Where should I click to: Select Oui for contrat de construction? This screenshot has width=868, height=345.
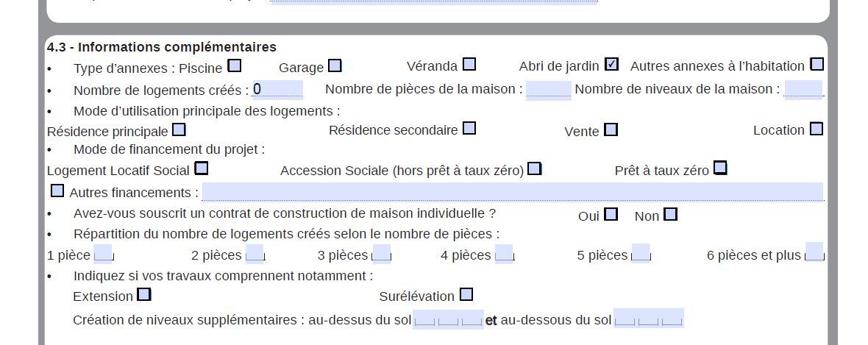611,215
